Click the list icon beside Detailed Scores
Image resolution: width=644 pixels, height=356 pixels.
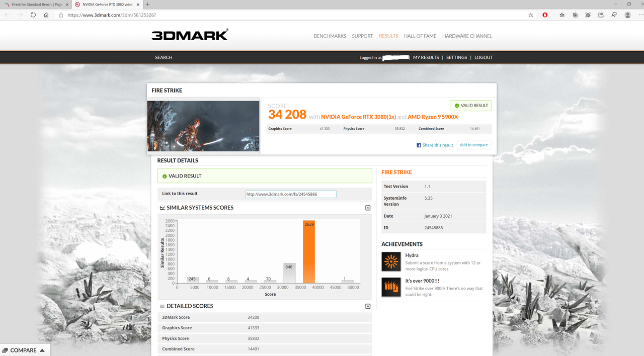pos(162,306)
